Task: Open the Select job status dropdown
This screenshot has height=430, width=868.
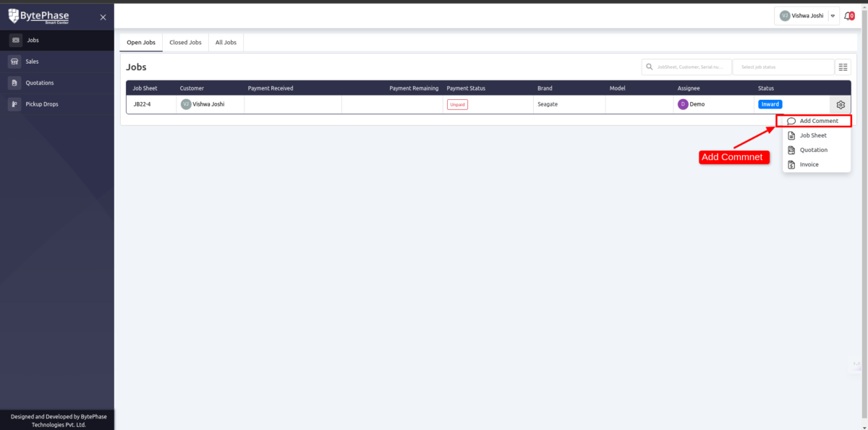Action: click(783, 67)
